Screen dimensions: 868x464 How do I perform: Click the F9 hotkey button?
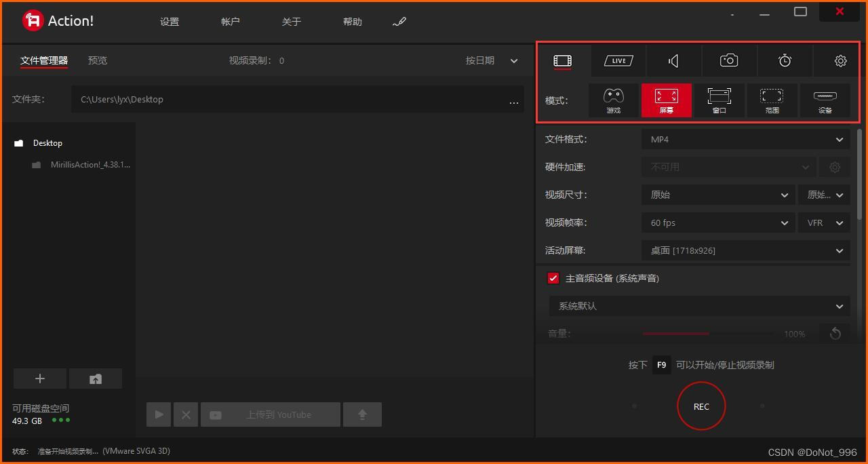pyautogui.click(x=662, y=365)
